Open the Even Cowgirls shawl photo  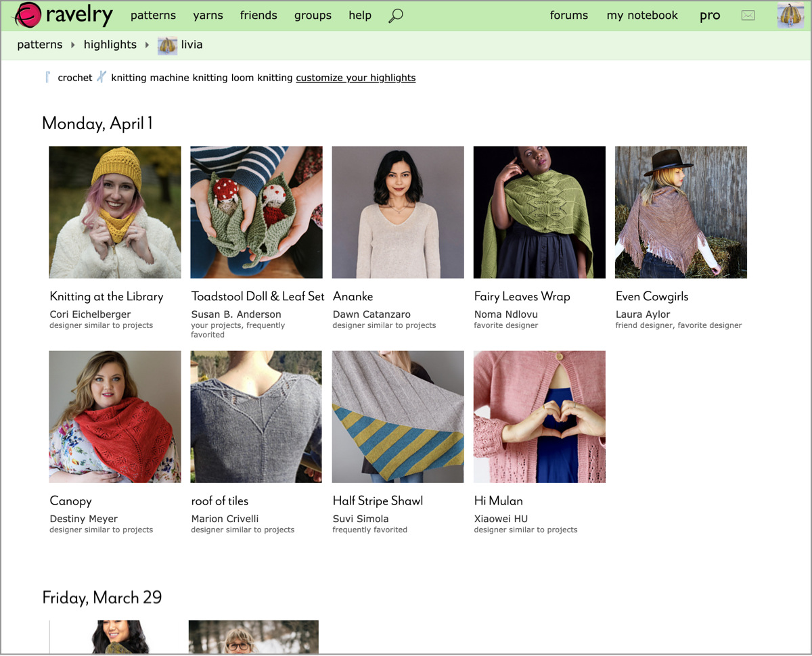click(681, 212)
